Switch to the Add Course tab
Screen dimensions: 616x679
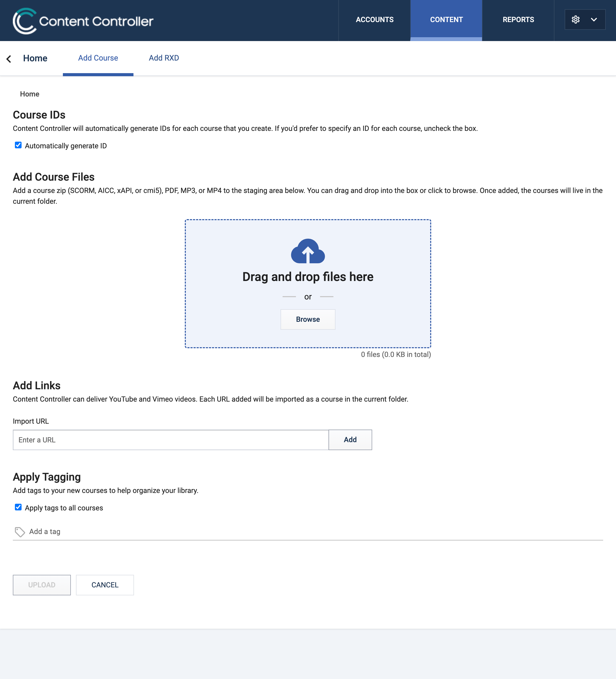(98, 58)
